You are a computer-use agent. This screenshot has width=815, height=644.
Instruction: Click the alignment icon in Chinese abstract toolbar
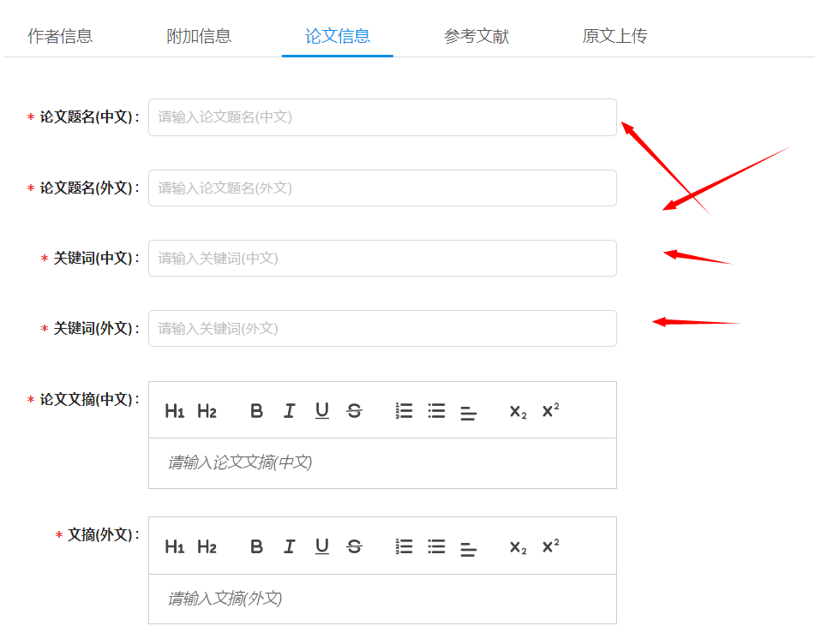click(468, 412)
